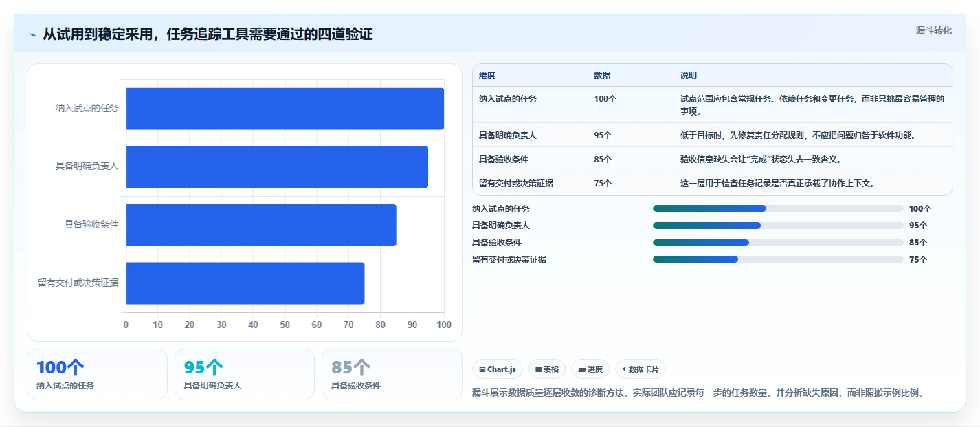Click the 100个 value beside progress bar
This screenshot has width=980, height=427.
click(920, 209)
